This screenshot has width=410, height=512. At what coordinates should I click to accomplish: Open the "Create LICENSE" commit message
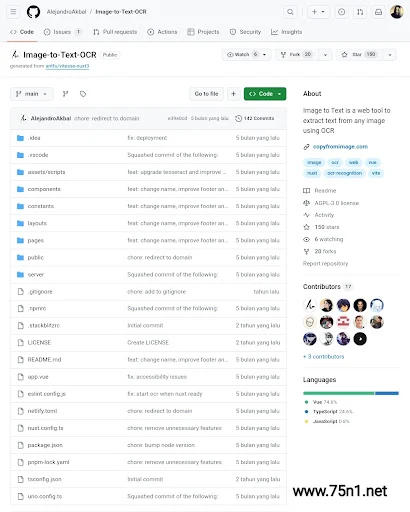148,343
